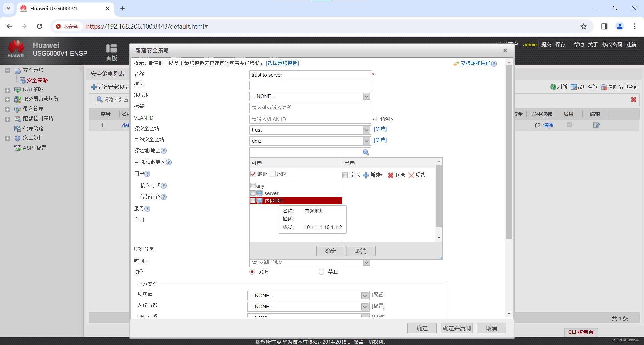Click 反选 in the 已选 panel
The height and width of the screenshot is (345, 644).
point(417,175)
